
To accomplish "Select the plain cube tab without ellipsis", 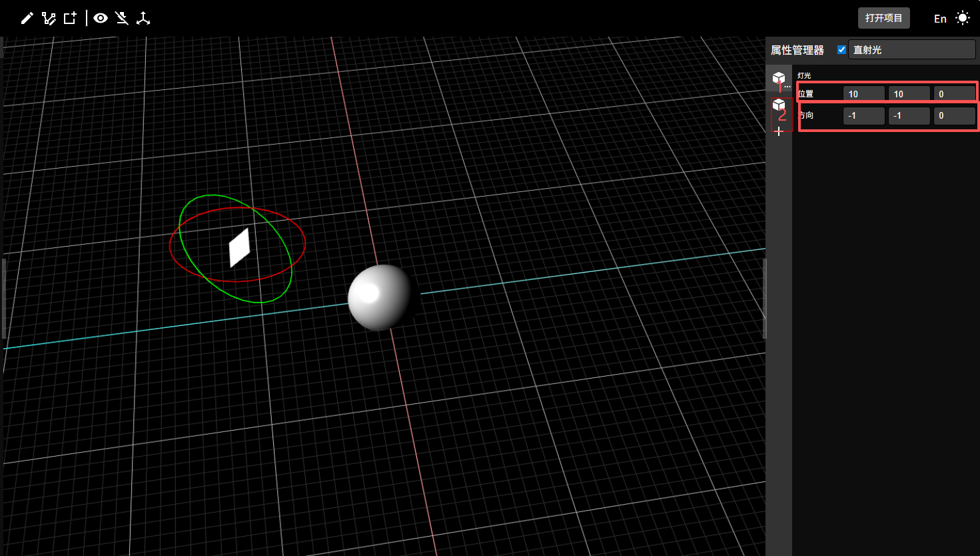I will click(x=779, y=105).
